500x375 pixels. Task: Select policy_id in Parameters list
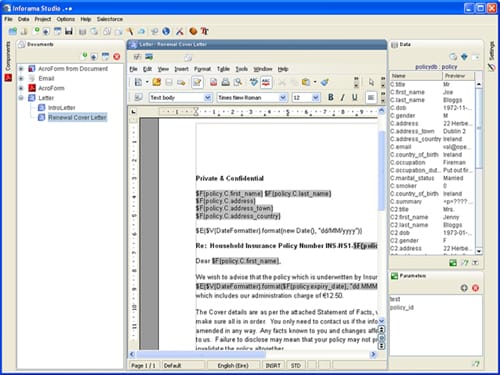tap(402, 307)
